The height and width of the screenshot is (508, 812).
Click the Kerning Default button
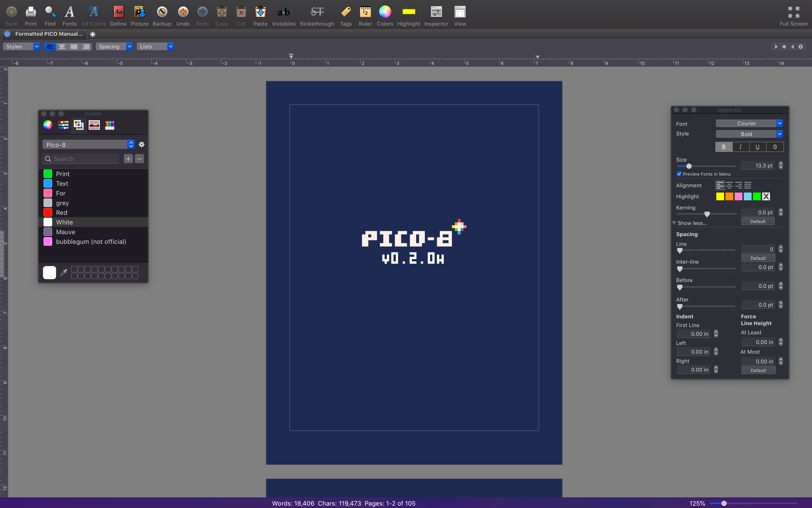click(758, 221)
